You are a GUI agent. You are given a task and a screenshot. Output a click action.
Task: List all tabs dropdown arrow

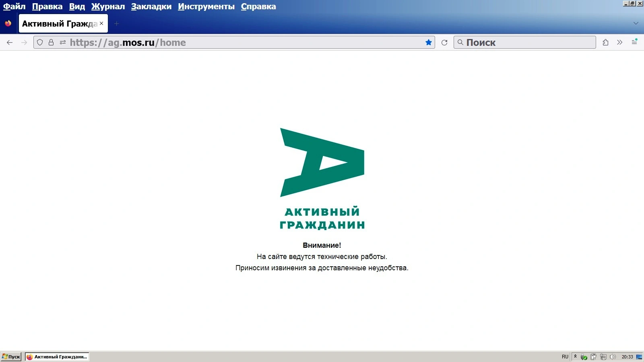tap(636, 23)
